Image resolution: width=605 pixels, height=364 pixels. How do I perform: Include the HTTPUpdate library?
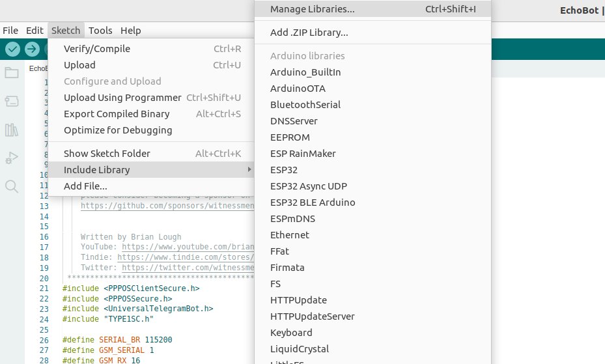click(x=373, y=300)
